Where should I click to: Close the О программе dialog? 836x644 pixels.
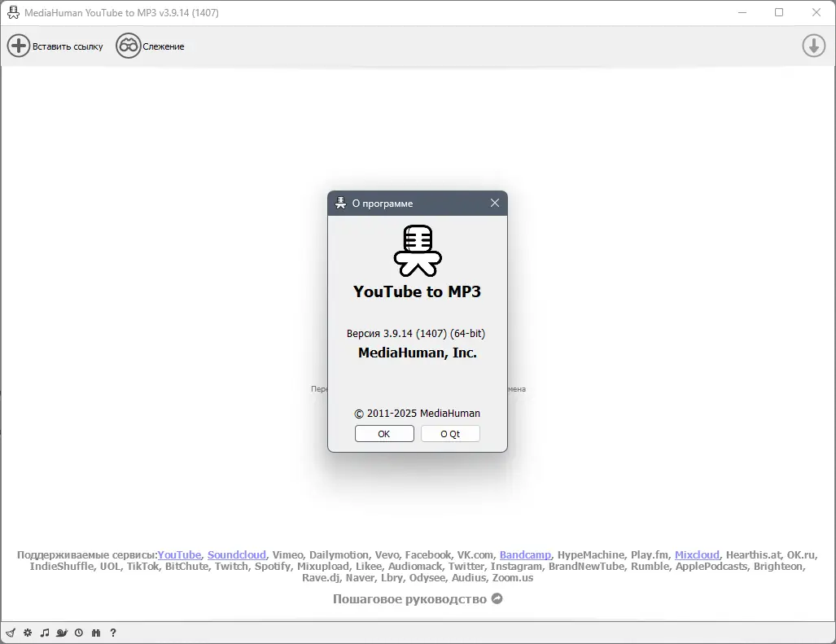tap(495, 203)
